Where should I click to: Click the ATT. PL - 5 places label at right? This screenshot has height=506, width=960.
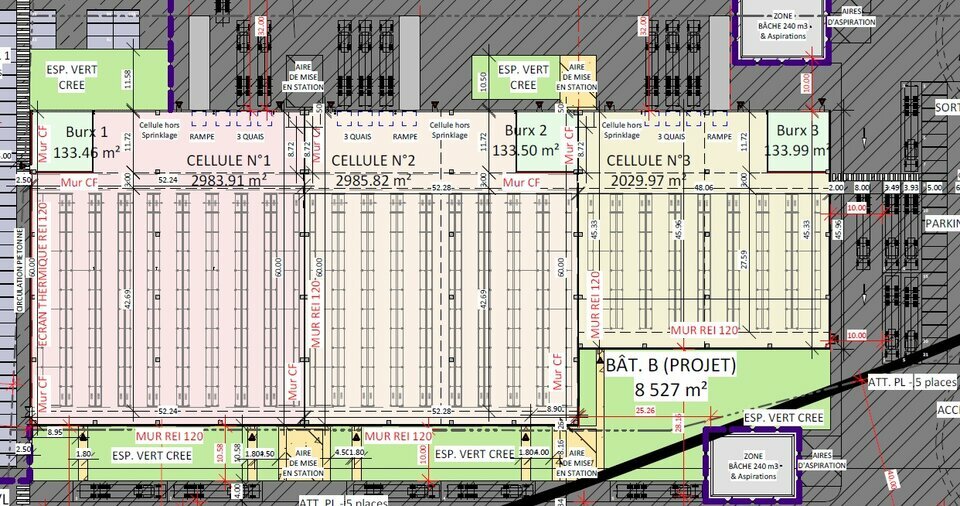pyautogui.click(x=912, y=382)
